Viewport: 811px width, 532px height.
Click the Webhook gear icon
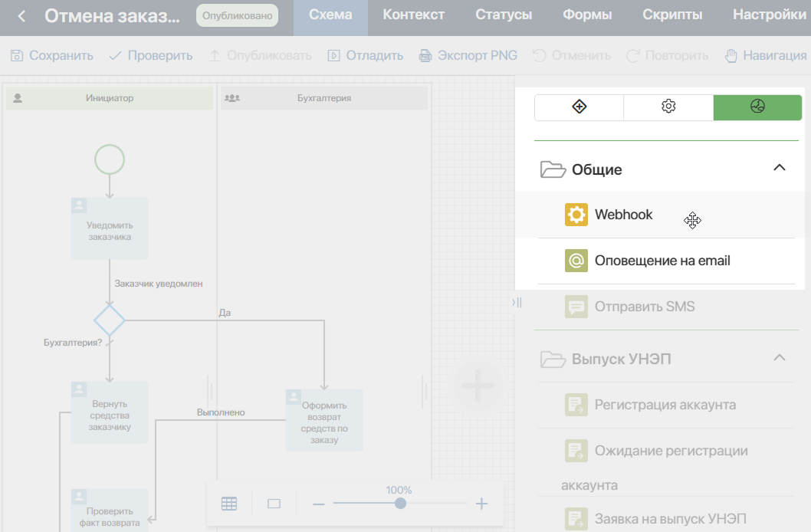point(576,215)
